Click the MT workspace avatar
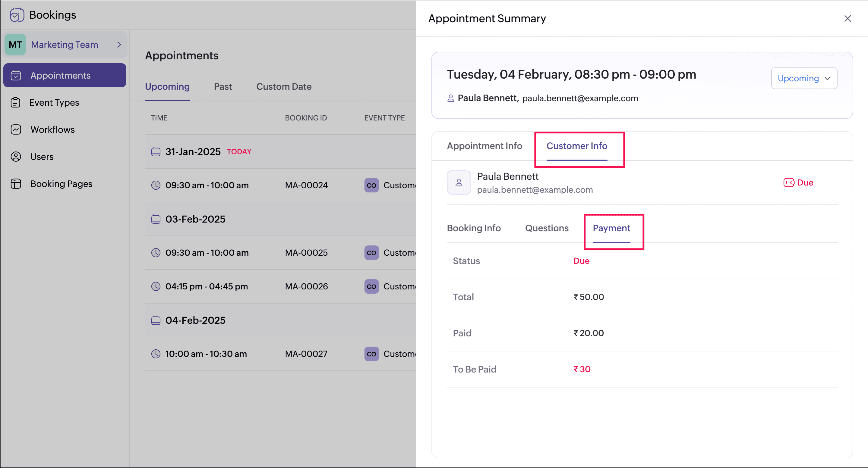 tap(15, 45)
